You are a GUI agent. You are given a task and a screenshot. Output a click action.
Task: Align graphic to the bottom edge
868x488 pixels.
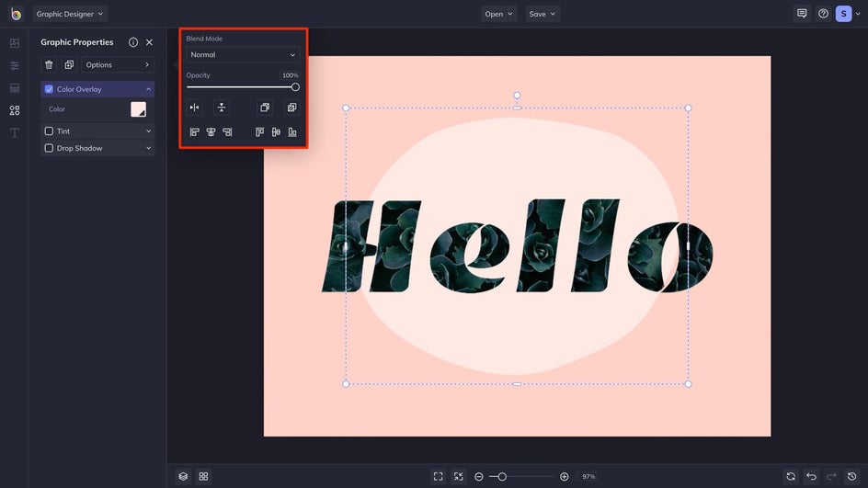point(292,132)
